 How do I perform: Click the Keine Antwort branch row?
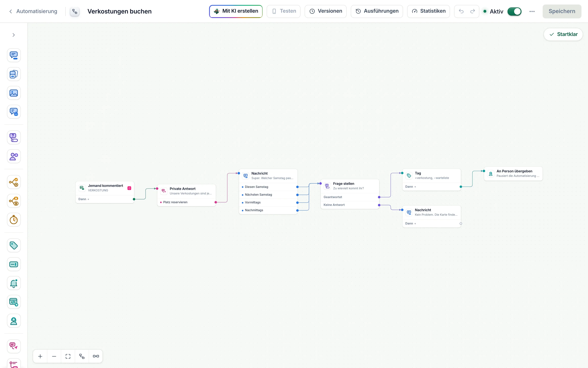pos(350,205)
